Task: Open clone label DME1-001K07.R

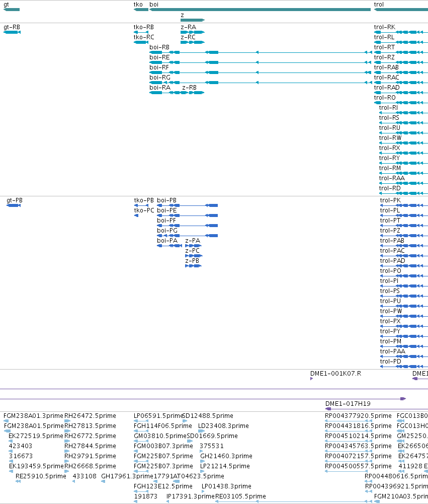Action: [x=335, y=374]
